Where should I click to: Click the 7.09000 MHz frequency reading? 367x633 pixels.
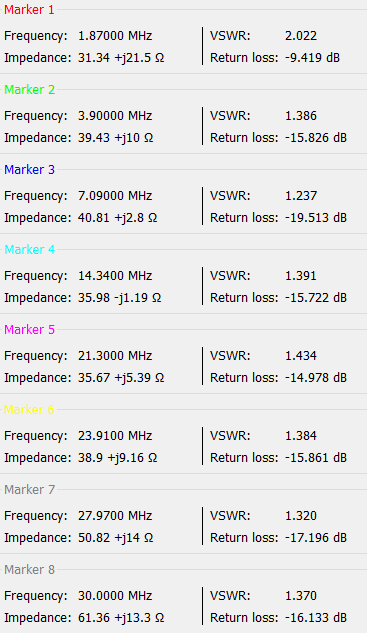(x=115, y=195)
